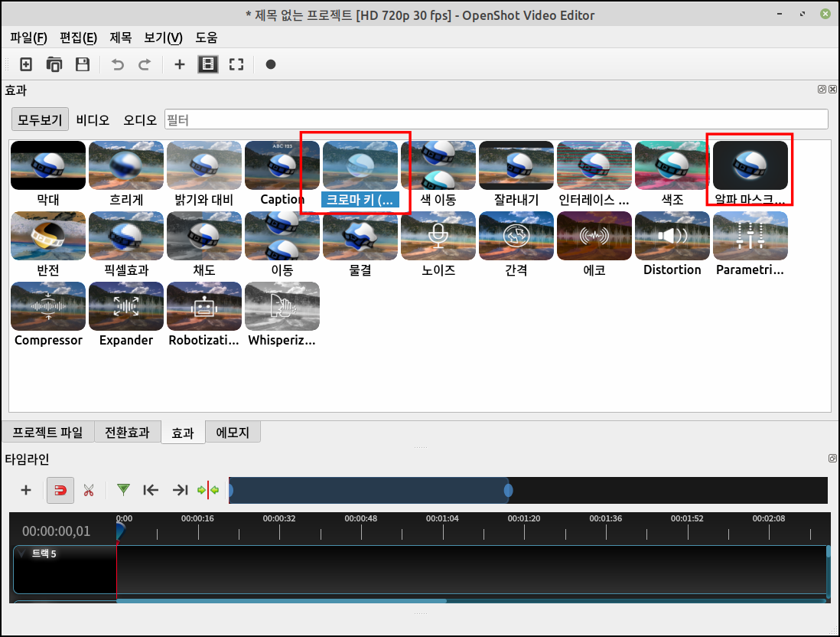The height and width of the screenshot is (637, 840).
Task: Toggle timeline snapping magnet button
Action: click(60, 490)
